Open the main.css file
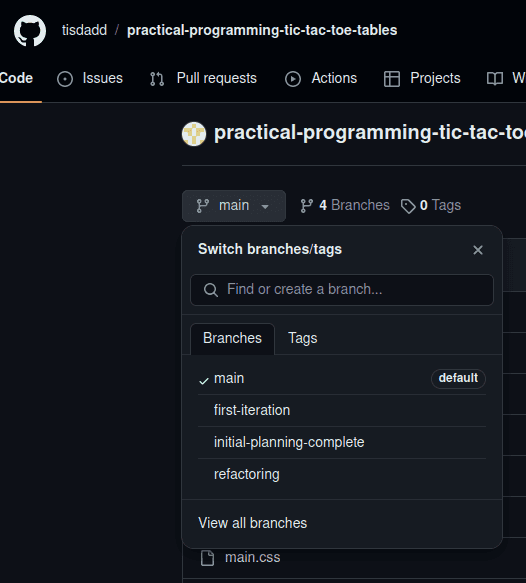The width and height of the screenshot is (526, 583). pos(253,557)
